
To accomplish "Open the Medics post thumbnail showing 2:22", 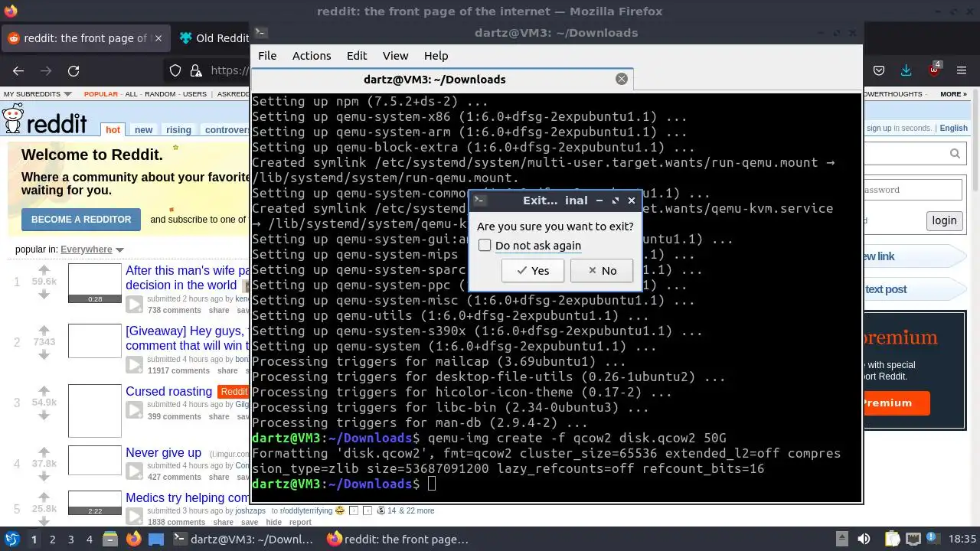I will pyautogui.click(x=95, y=503).
